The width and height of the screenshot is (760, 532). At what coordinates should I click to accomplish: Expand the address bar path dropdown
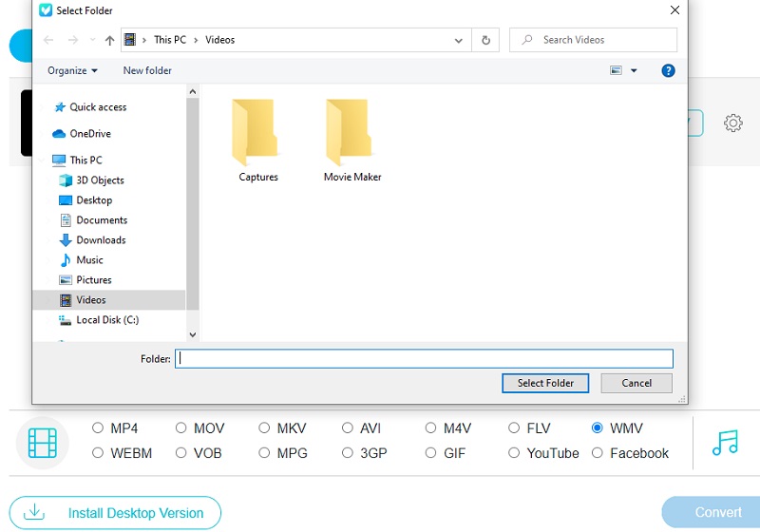tap(459, 41)
